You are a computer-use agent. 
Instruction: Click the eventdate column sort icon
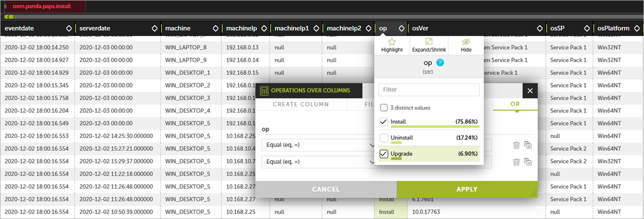point(69,28)
